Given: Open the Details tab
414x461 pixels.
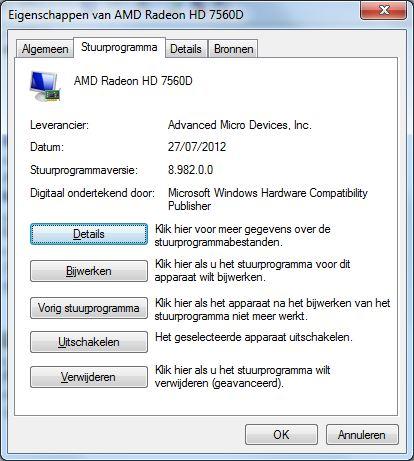Looking at the screenshot, I should tap(186, 49).
